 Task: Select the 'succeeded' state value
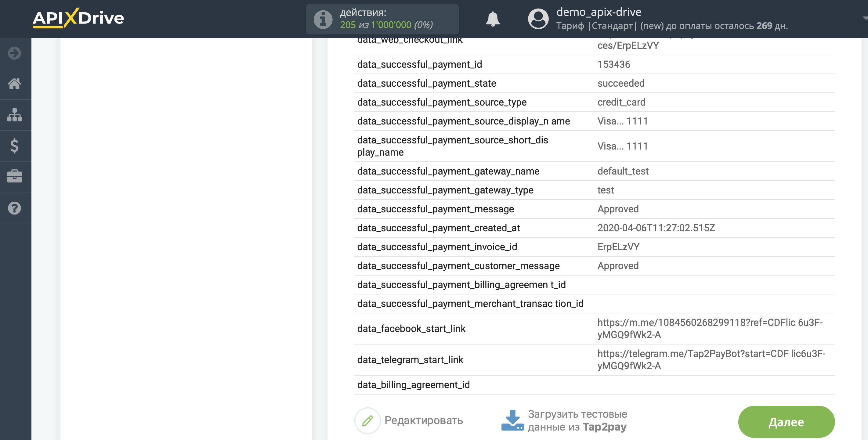click(621, 83)
